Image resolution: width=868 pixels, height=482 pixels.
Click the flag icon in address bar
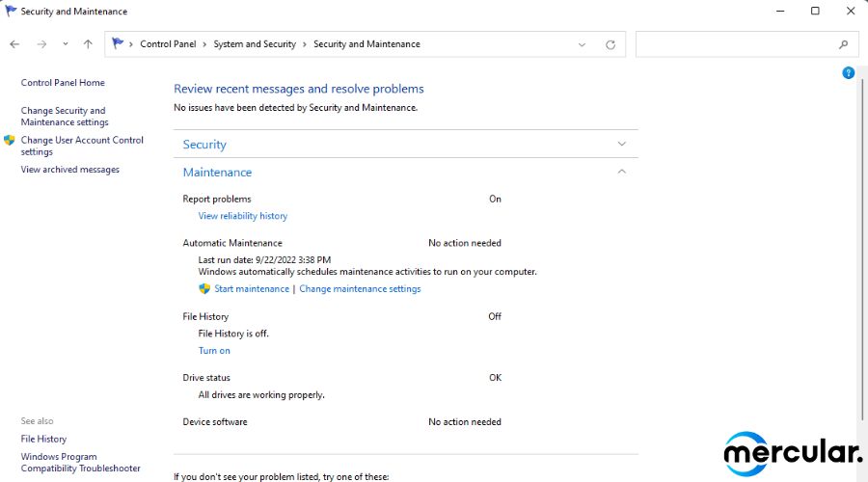point(117,43)
